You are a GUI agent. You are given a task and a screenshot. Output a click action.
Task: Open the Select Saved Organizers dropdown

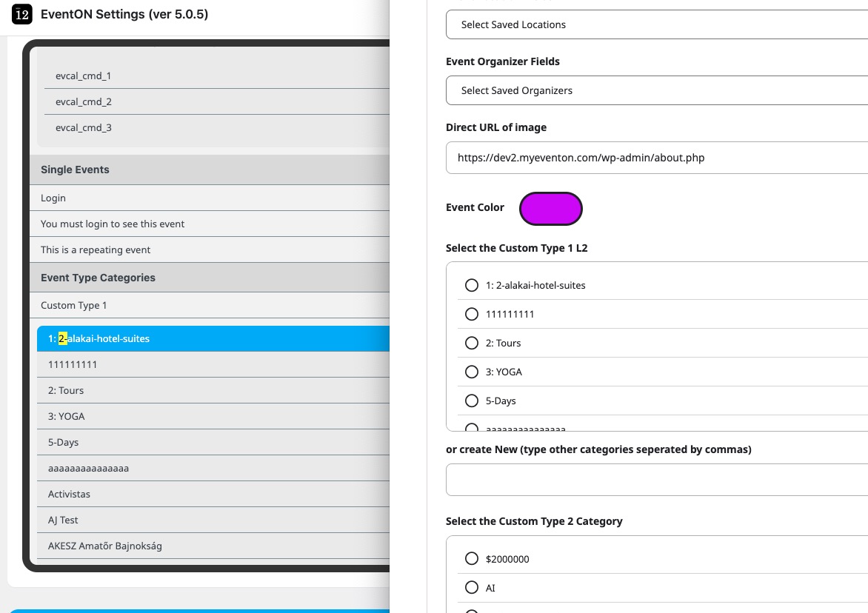[656, 90]
